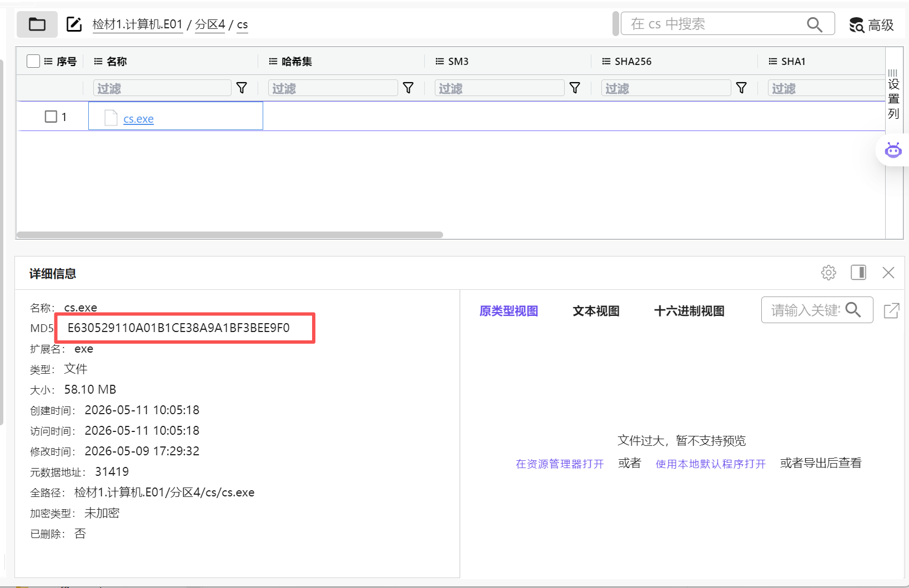Click the 在资源管理器打开 link

tap(560, 464)
